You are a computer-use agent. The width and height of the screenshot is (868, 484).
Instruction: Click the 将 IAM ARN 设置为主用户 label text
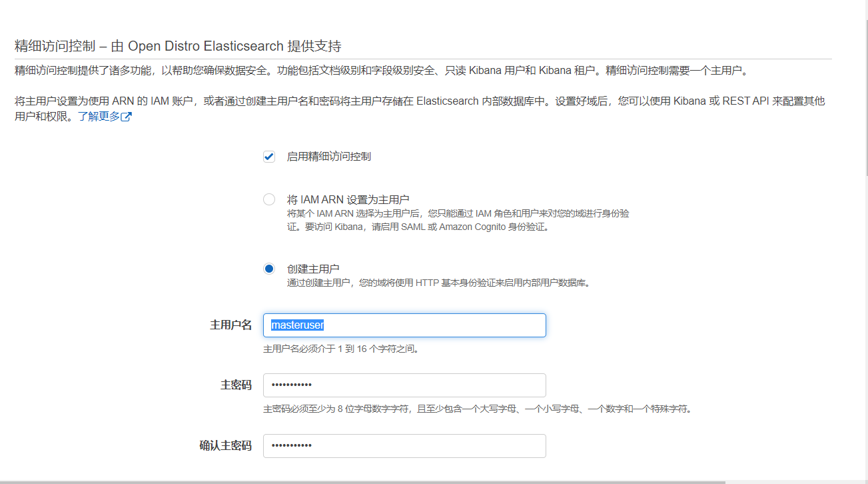coord(348,199)
